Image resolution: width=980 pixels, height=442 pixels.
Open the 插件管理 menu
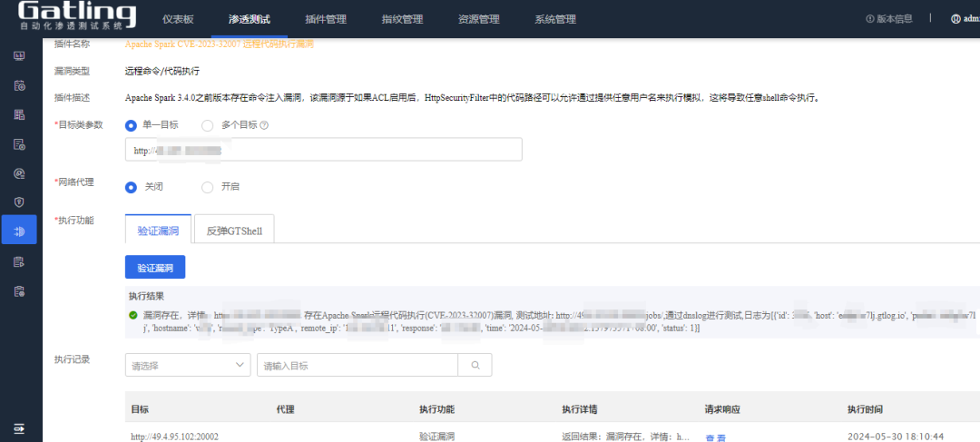pyautogui.click(x=326, y=19)
